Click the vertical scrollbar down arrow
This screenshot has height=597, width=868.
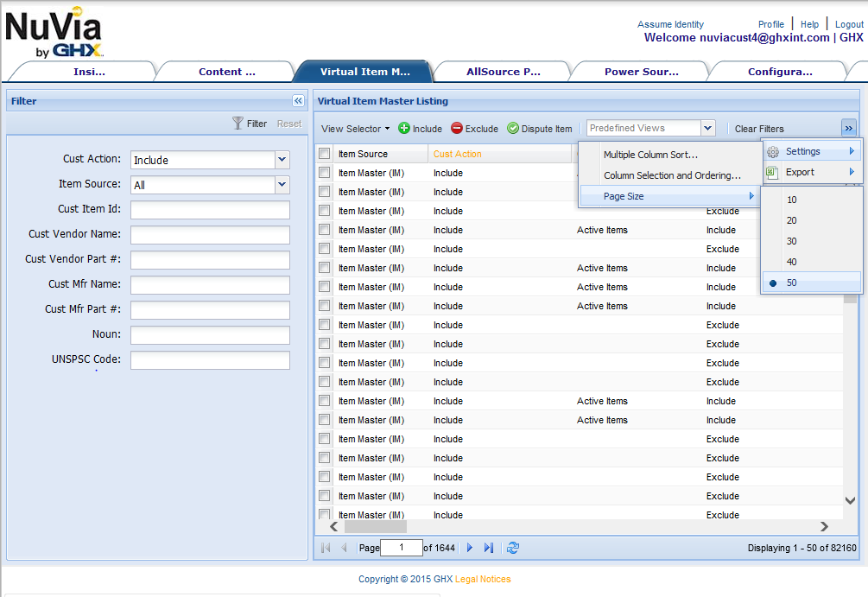coord(850,500)
